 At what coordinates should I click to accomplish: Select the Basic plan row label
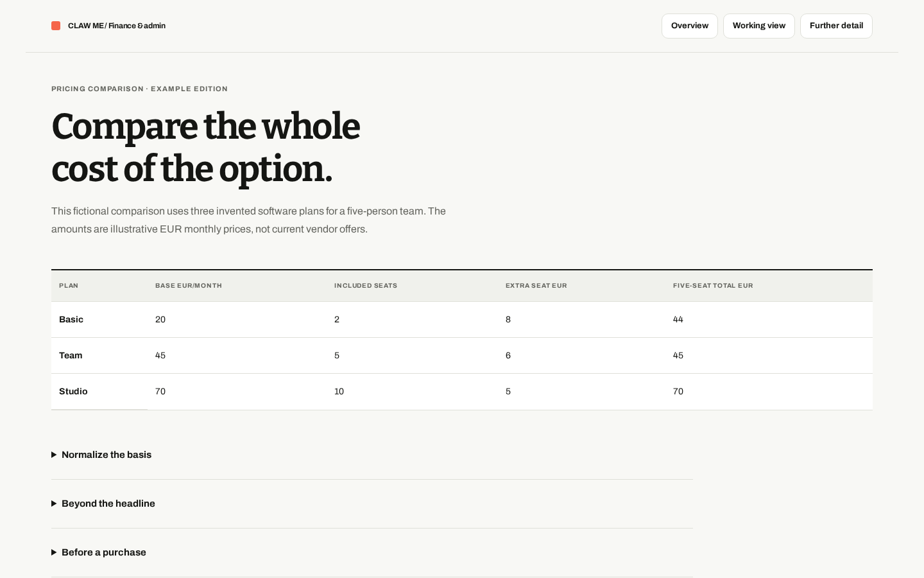pyautogui.click(x=71, y=319)
